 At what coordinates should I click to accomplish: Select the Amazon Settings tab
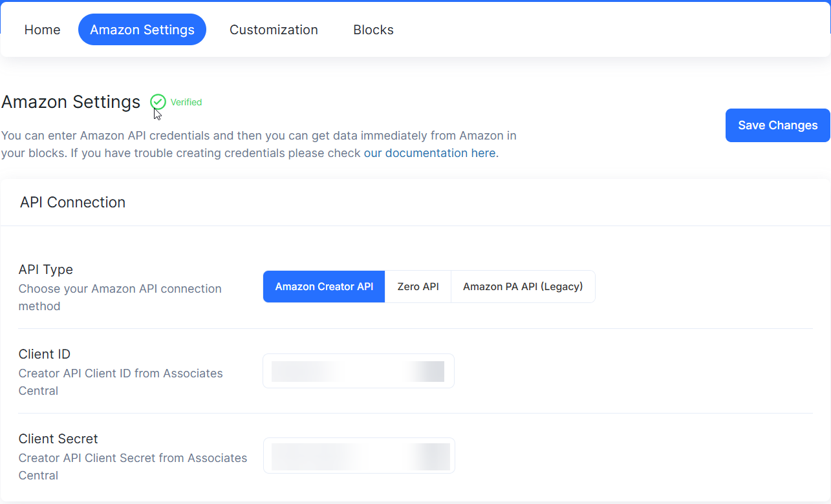click(x=142, y=30)
